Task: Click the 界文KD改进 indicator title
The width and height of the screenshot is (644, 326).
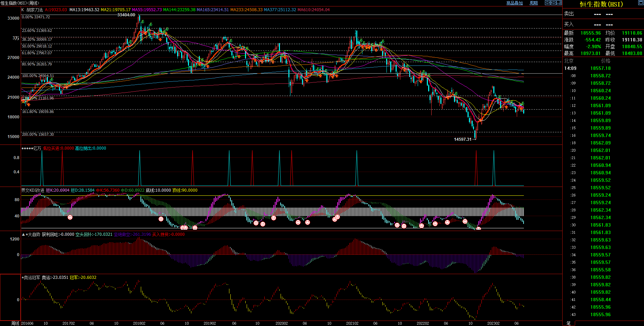Action: coord(33,190)
